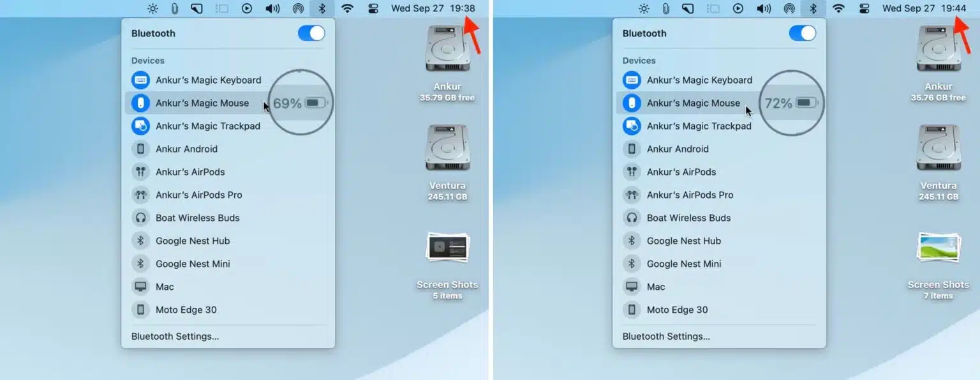This screenshot has height=380, width=980.
Task: Click Google Nest Mini Bluetooth icon, 19:44 screenshot
Action: tap(632, 264)
